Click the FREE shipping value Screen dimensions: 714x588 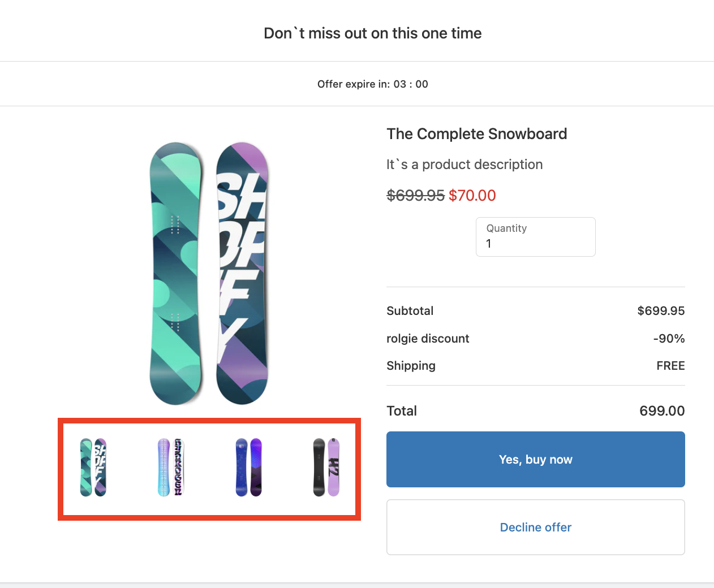coord(670,366)
